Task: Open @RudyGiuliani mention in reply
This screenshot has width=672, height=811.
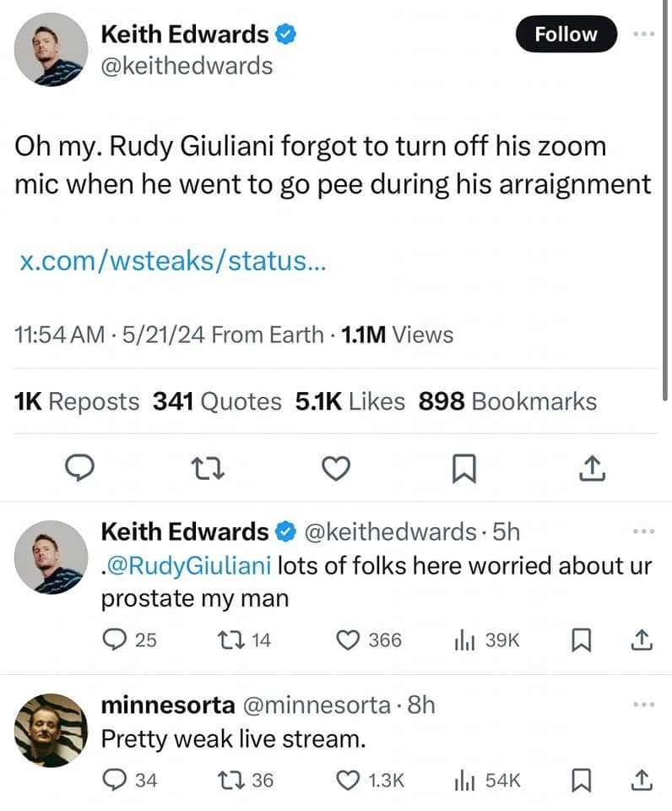Action: (187, 564)
